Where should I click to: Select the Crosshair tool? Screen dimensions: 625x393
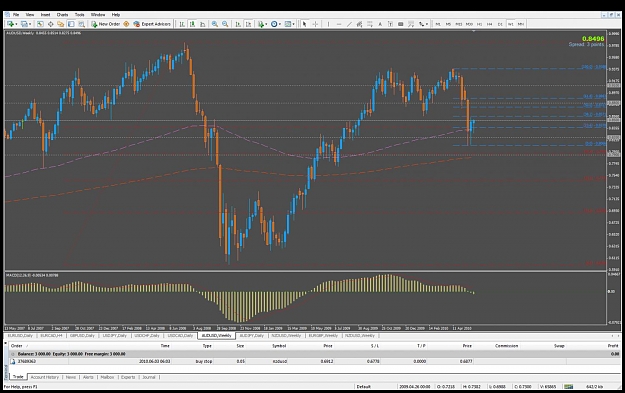315,24
